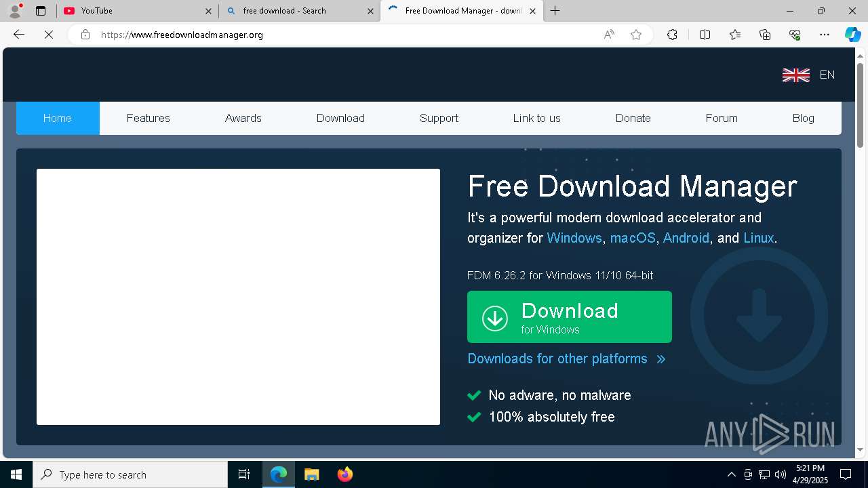Open the tab actions menu icon
Screen dimensions: 868x488
click(41, 11)
